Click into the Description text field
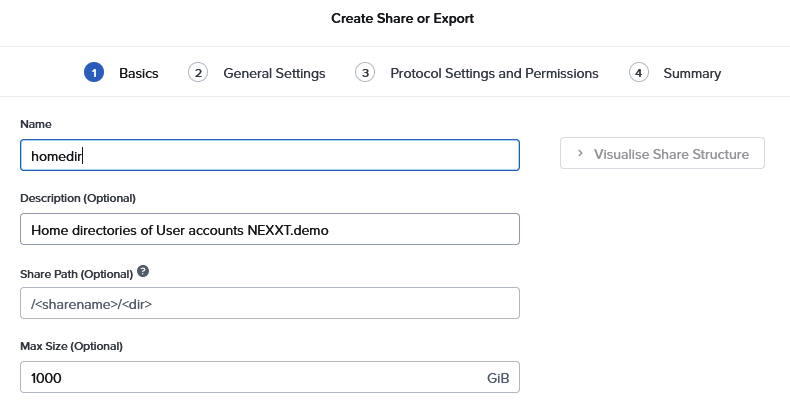 (x=269, y=229)
